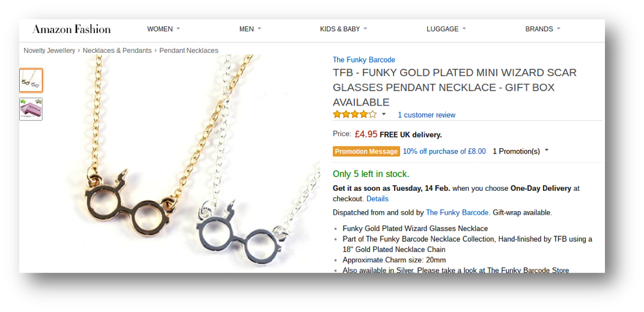Open the seller link in 'Dispatched from and sold by'
Screen dimensions: 644x312
tap(457, 212)
